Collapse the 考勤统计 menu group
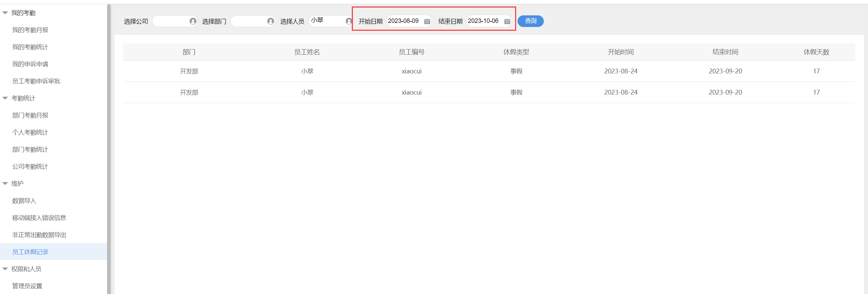 (x=5, y=98)
